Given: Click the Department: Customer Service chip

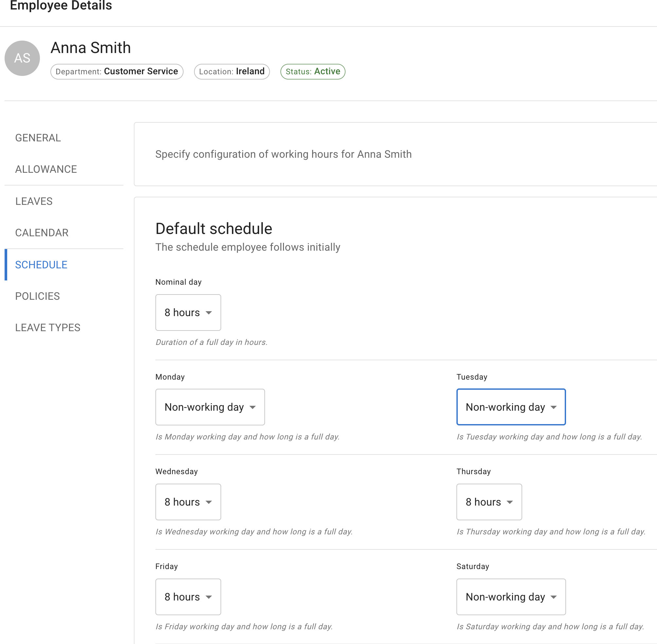Looking at the screenshot, I should [x=117, y=71].
